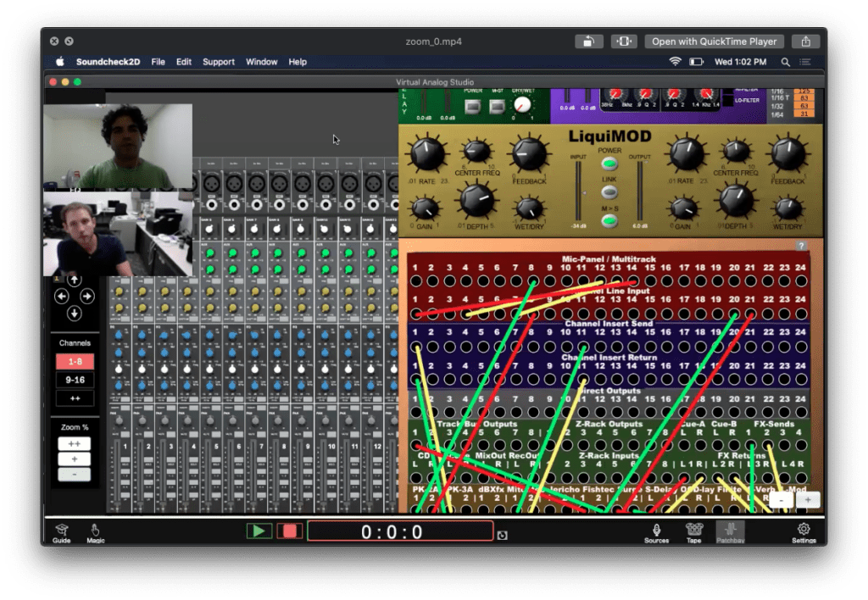
Task: Select the 1-8 channels range
Action: tap(75, 361)
